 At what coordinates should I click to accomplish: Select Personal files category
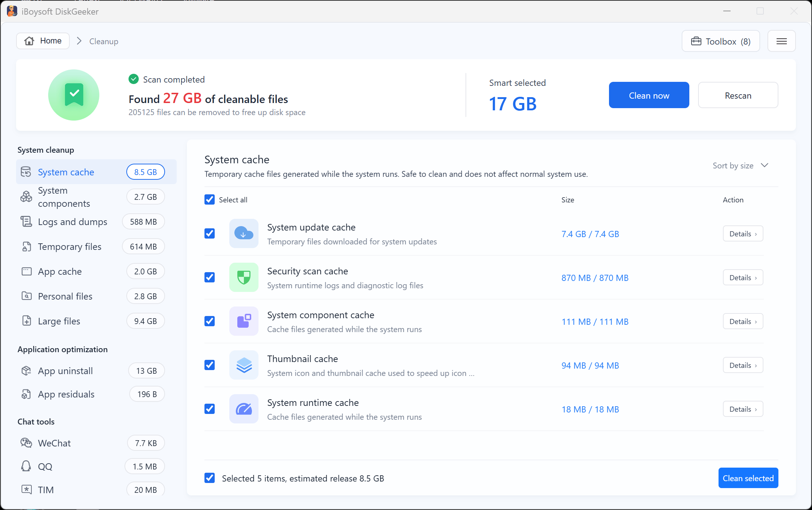coord(96,296)
